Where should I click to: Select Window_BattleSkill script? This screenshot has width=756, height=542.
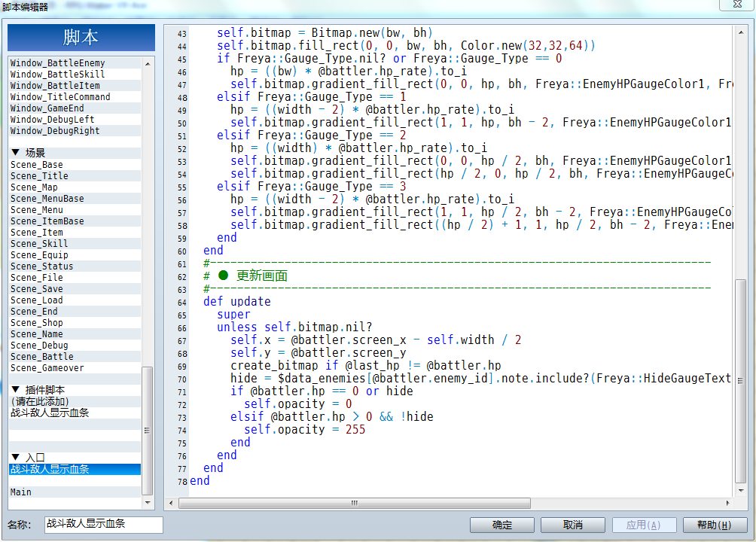75,75
